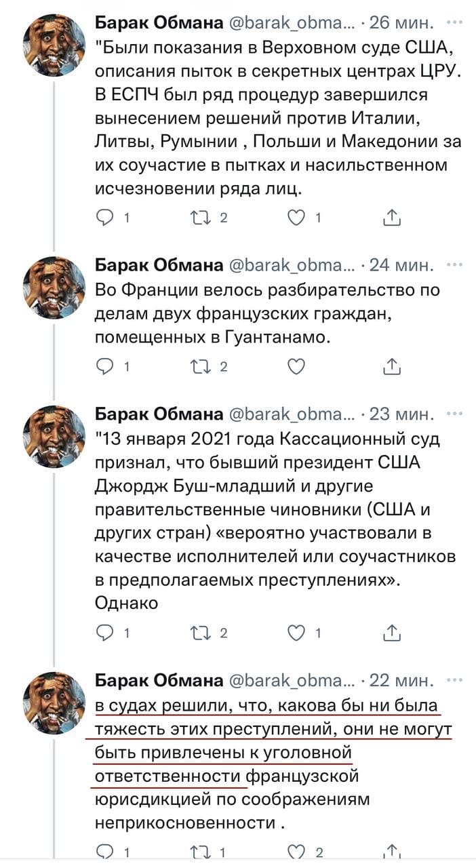Reply to the tweet about Гуантанамо

106,367
